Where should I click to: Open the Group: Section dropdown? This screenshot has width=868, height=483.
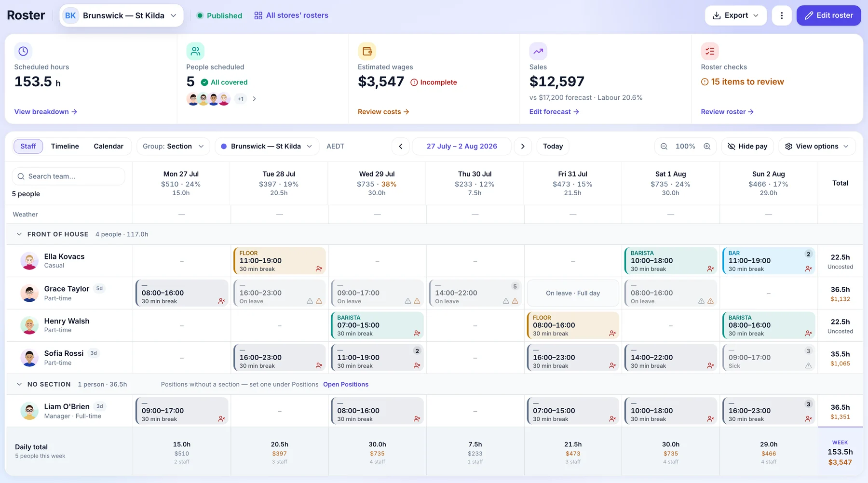[x=173, y=146]
